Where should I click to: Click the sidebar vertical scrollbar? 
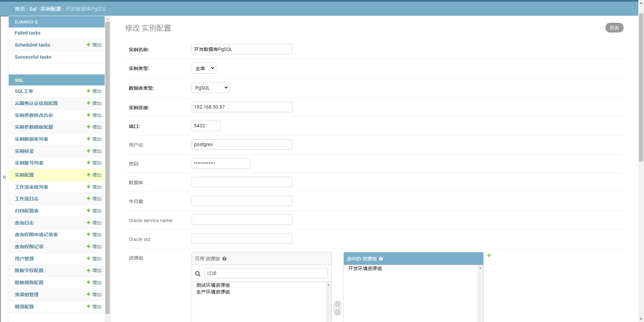point(107,168)
